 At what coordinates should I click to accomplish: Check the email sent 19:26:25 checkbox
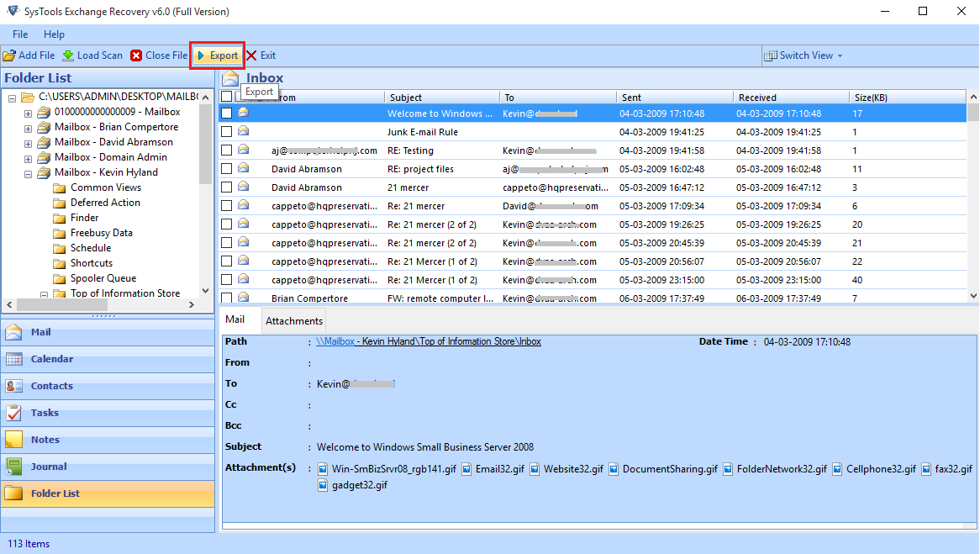point(226,224)
